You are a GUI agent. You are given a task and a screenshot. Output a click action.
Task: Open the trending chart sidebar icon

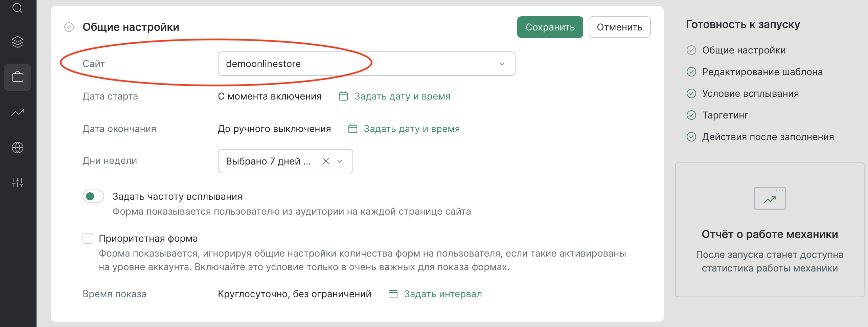[18, 112]
